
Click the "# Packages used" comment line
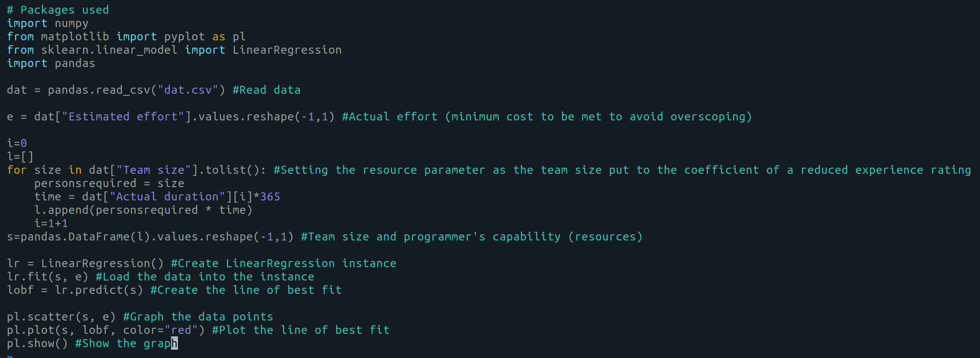coord(58,10)
